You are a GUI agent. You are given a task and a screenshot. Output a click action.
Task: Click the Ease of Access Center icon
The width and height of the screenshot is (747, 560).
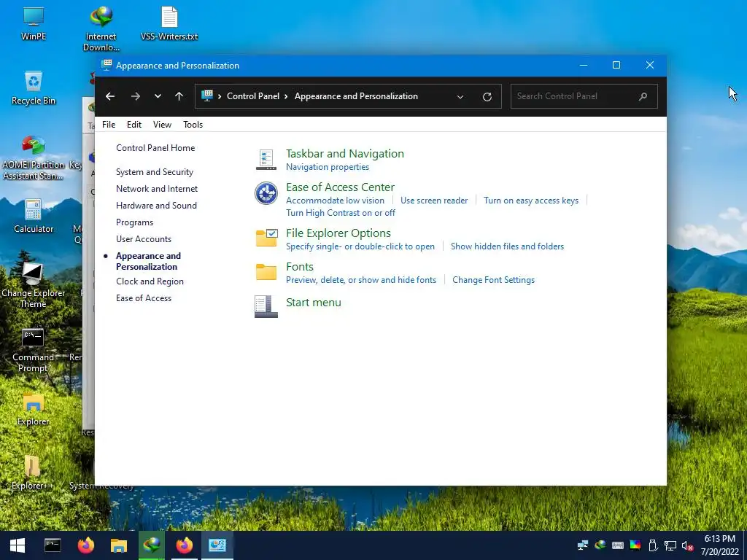click(x=266, y=193)
